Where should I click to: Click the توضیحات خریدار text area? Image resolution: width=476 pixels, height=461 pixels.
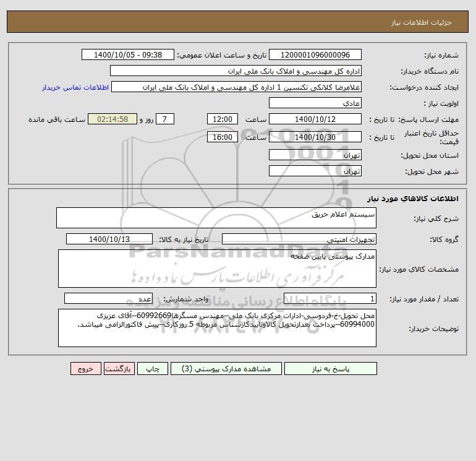point(217,328)
